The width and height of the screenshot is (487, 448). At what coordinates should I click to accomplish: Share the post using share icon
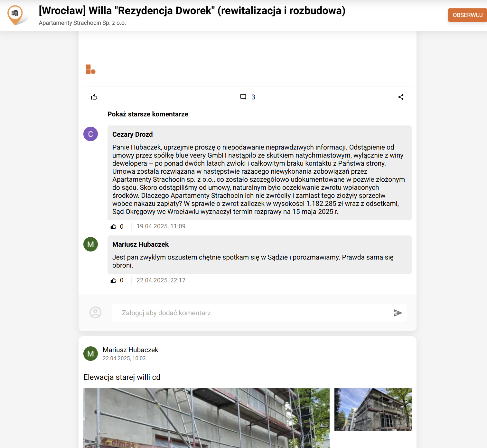pyautogui.click(x=401, y=97)
